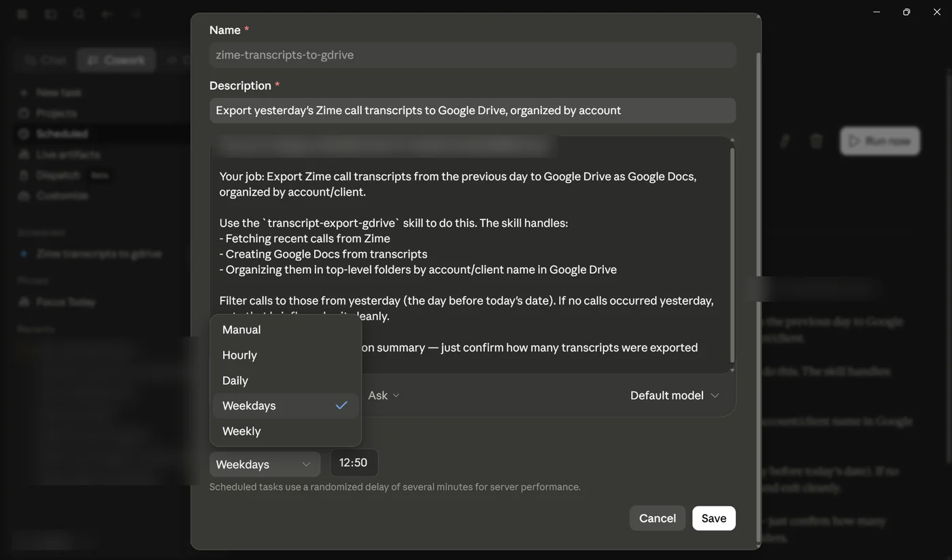This screenshot has height=560, width=952.
Task: Click the chevron on Default model
Action: tap(715, 396)
